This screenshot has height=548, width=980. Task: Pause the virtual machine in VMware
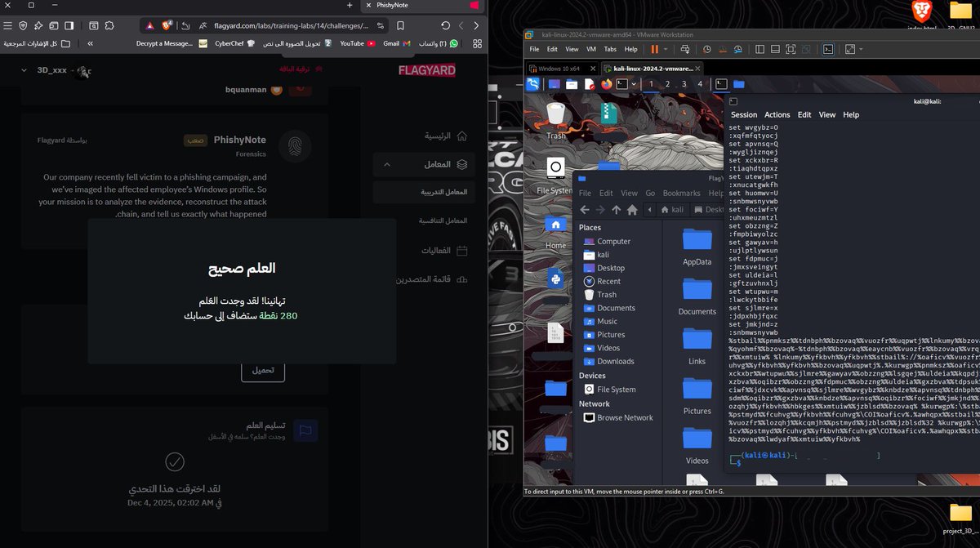point(654,50)
